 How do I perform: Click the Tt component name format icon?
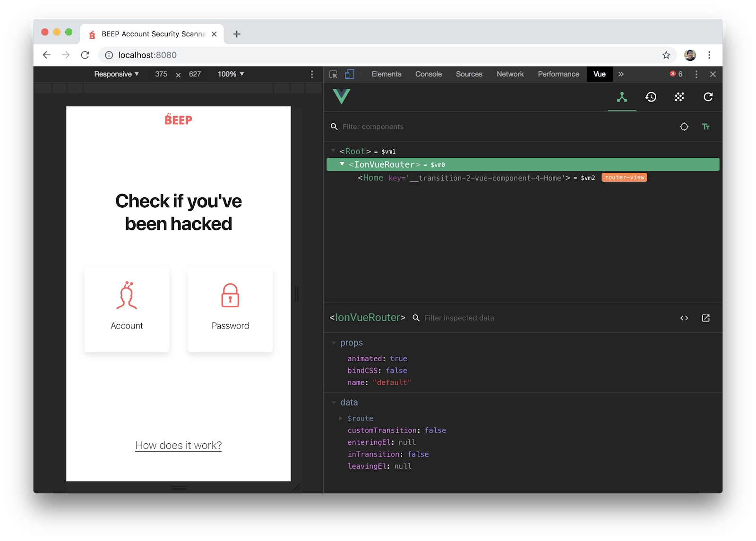coord(705,127)
